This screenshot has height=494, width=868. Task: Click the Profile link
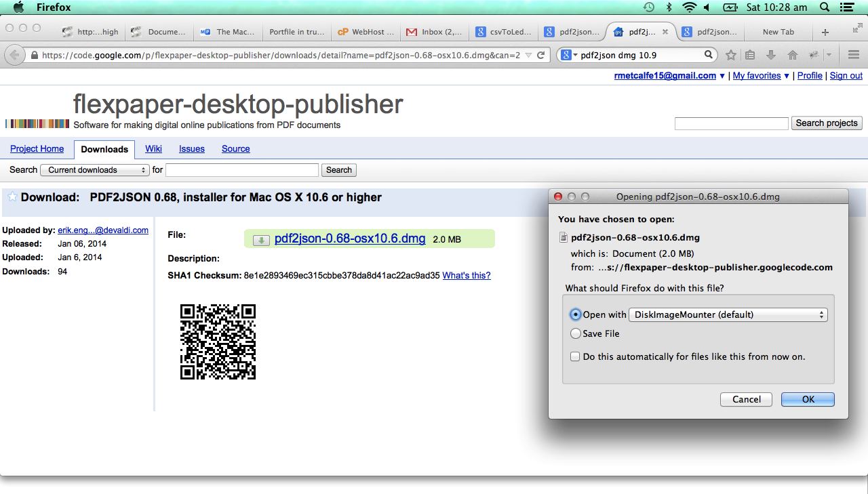pyautogui.click(x=810, y=76)
